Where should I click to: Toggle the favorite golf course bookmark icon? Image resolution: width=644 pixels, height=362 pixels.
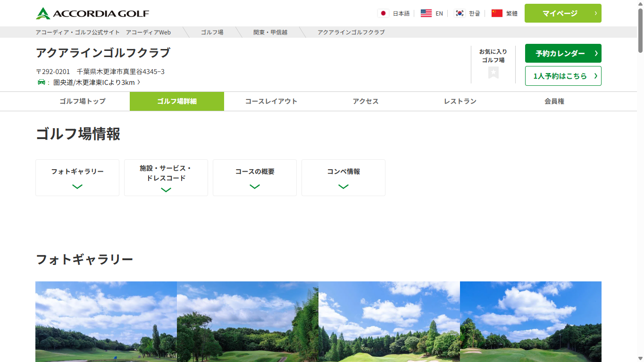[x=493, y=73]
